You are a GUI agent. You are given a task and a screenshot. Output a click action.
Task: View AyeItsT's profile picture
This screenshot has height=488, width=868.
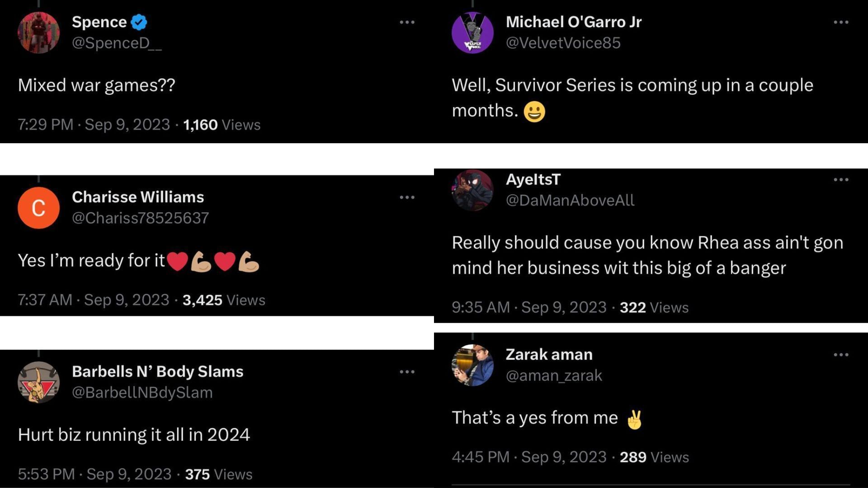coord(472,190)
